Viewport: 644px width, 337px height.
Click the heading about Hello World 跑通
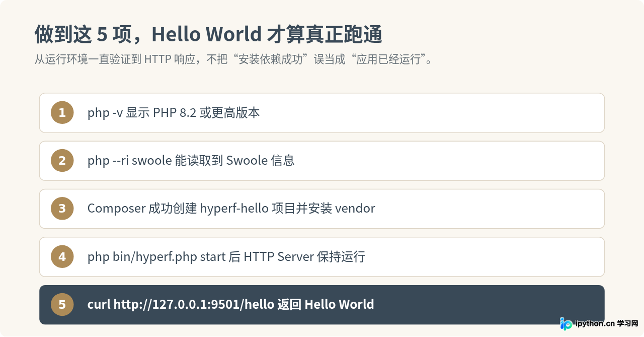(208, 35)
